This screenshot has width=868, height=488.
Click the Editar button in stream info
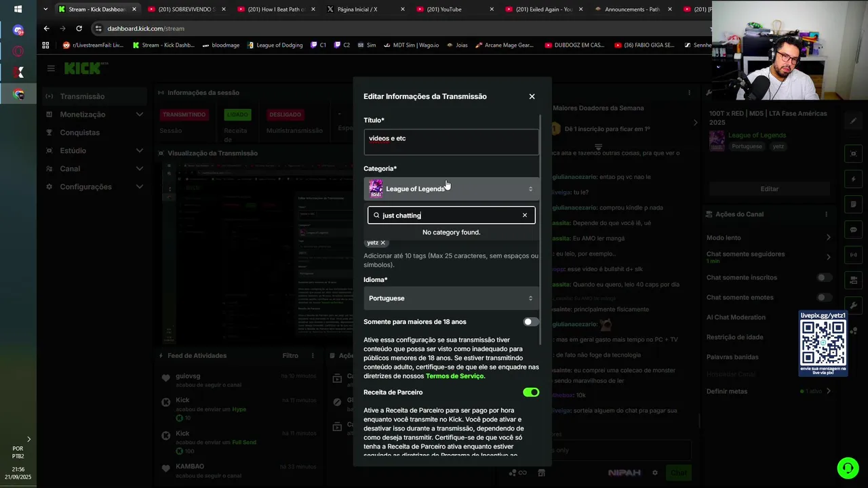(769, 189)
